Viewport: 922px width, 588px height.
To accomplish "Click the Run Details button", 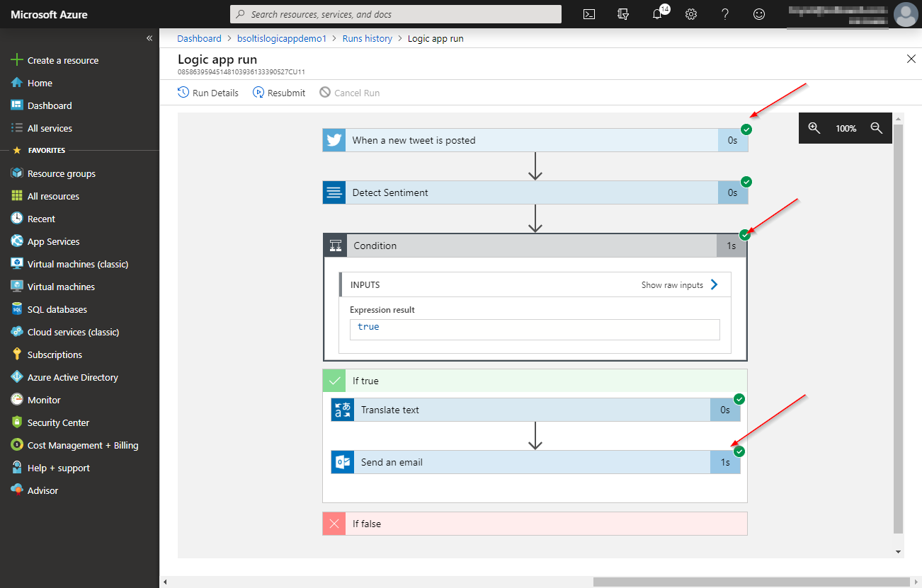I will pos(208,93).
